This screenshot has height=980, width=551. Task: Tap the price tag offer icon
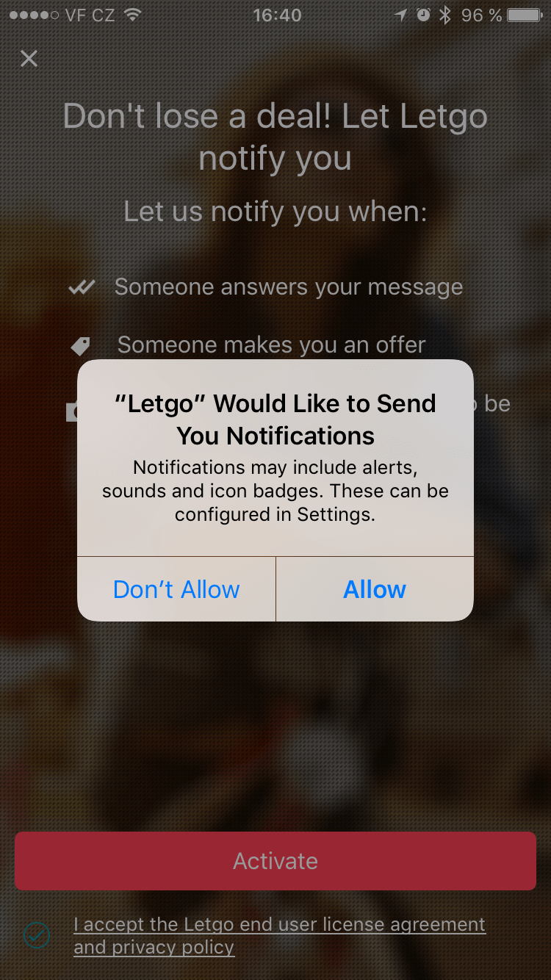pyautogui.click(x=80, y=345)
